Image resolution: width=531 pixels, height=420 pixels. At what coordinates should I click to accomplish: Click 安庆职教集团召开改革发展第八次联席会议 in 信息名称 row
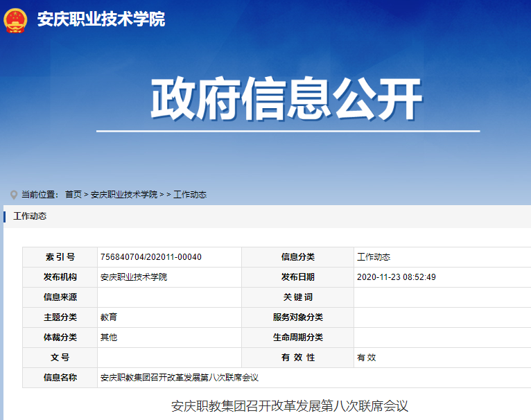[x=180, y=378]
